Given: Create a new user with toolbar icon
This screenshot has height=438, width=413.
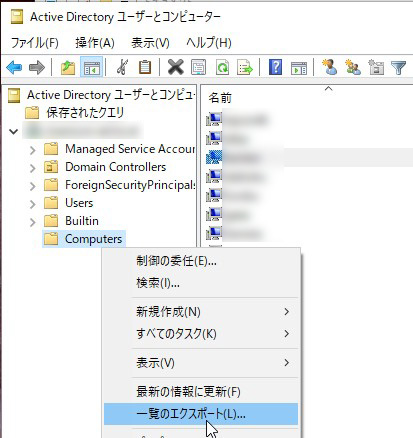Looking at the screenshot, I should point(329,67).
